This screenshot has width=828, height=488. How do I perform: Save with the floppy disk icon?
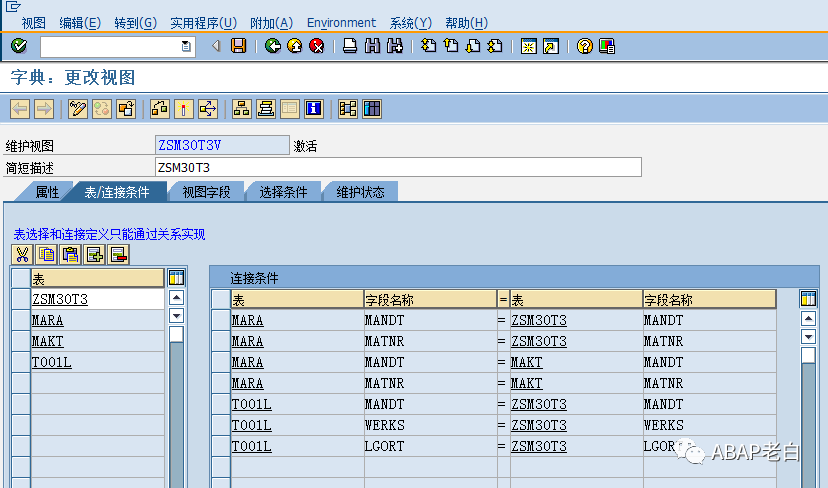tap(239, 46)
